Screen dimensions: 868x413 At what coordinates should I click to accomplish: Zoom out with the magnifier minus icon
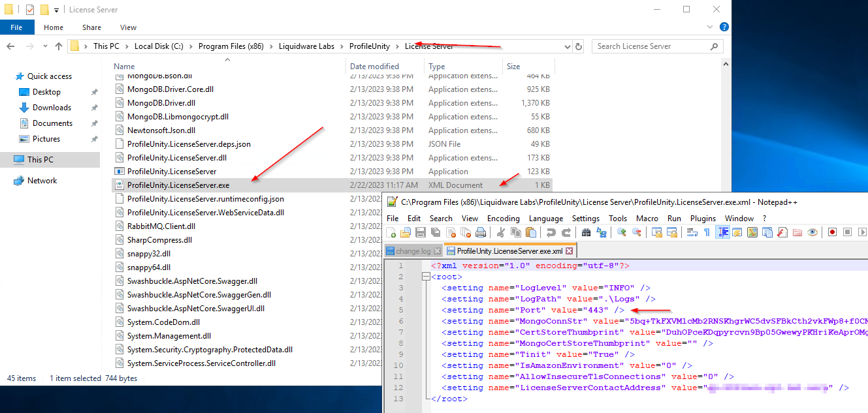[636, 232]
